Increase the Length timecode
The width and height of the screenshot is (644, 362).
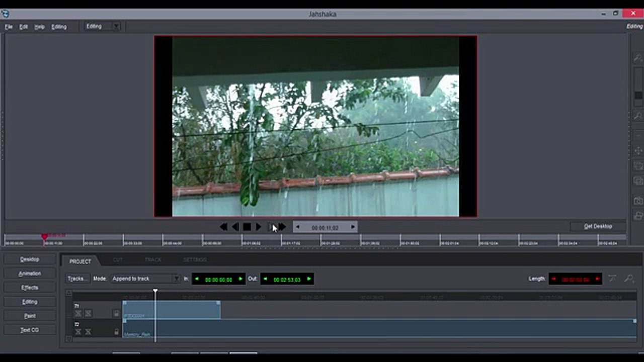click(x=597, y=279)
